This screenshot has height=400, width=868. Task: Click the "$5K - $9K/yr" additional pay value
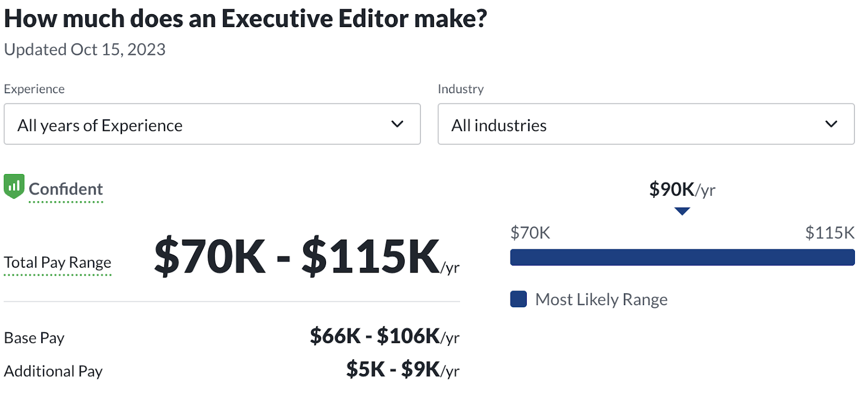coord(403,370)
